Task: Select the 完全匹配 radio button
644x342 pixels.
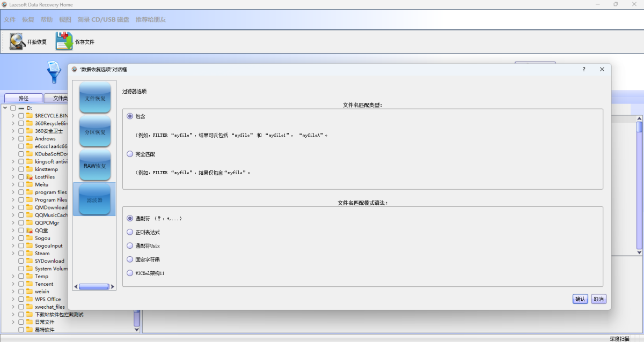Action: 130,154
